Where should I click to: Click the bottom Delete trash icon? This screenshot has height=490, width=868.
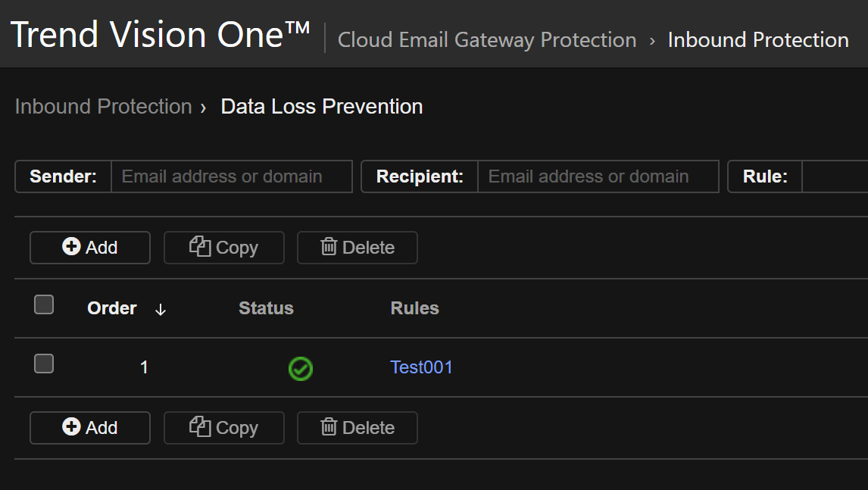[x=329, y=427]
